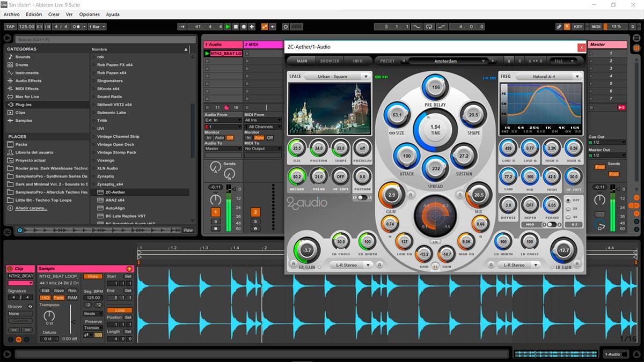644x362 pixels.
Task: Open the Opciones menu
Action: [x=89, y=14]
